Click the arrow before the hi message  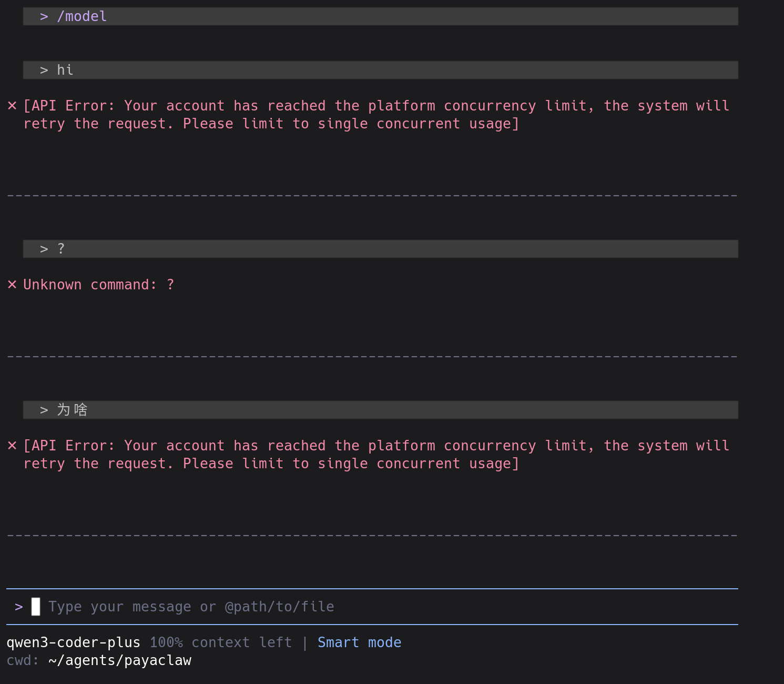44,70
